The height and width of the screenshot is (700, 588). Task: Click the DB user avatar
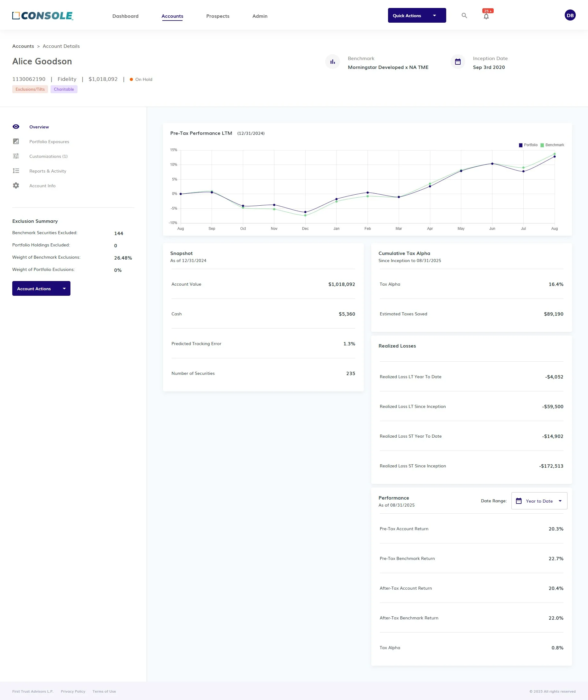[570, 15]
